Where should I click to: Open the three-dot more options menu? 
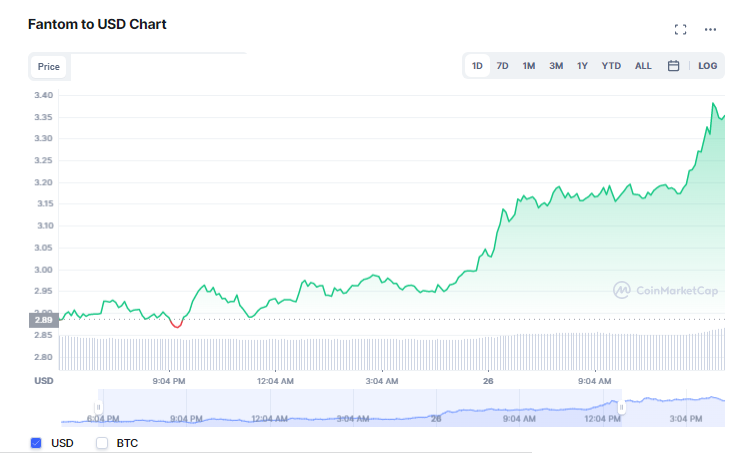coord(710,30)
